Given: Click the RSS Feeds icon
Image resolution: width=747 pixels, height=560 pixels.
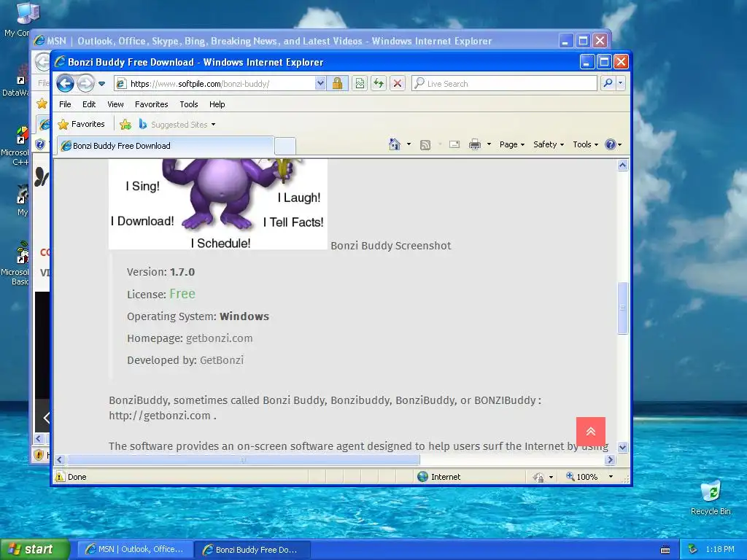Looking at the screenshot, I should click(425, 145).
